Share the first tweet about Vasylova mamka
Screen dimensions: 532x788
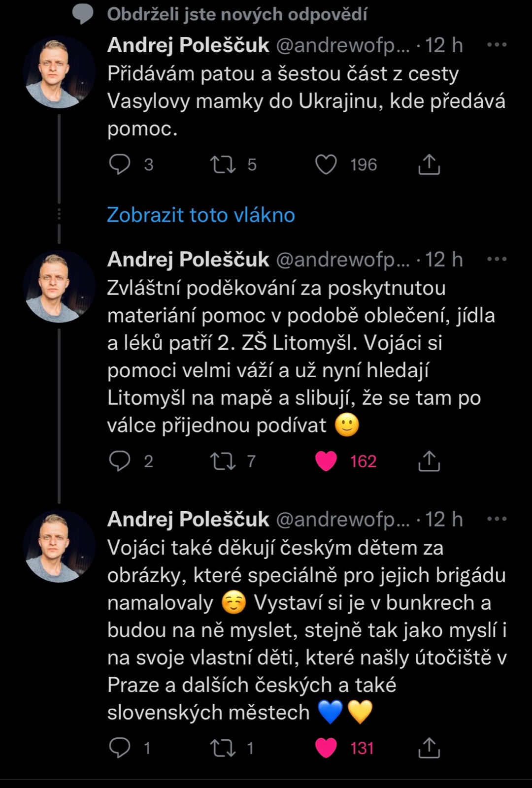tap(429, 164)
